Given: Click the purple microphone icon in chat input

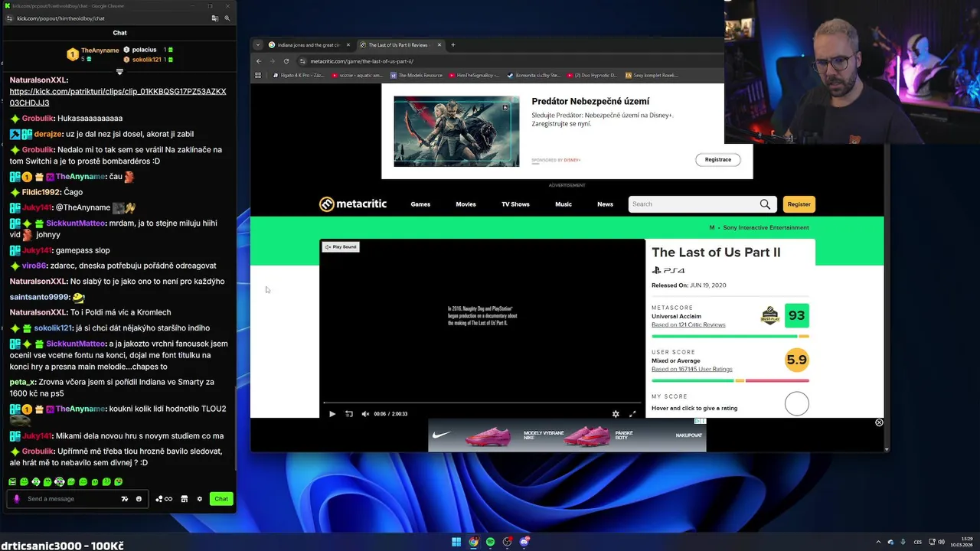Looking at the screenshot, I should (17, 499).
